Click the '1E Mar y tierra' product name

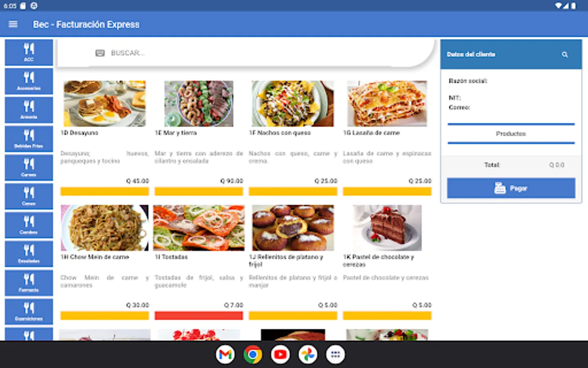pos(176,133)
